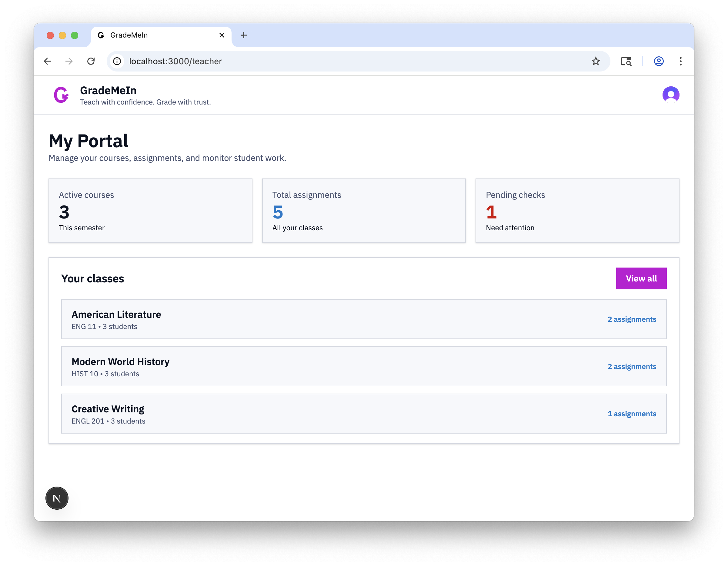Image resolution: width=728 pixels, height=566 pixels.
Task: Click the GradeMeIn purple G logo
Action: tap(61, 95)
